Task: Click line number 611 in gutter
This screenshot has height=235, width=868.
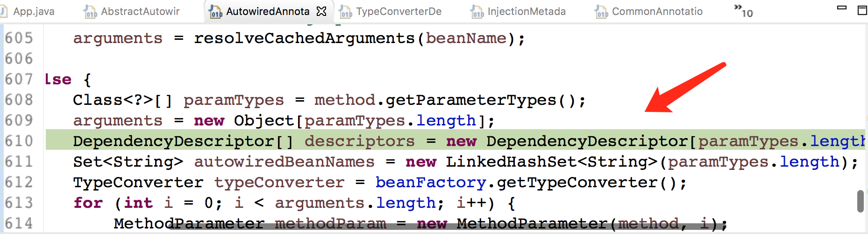Action: (19, 162)
